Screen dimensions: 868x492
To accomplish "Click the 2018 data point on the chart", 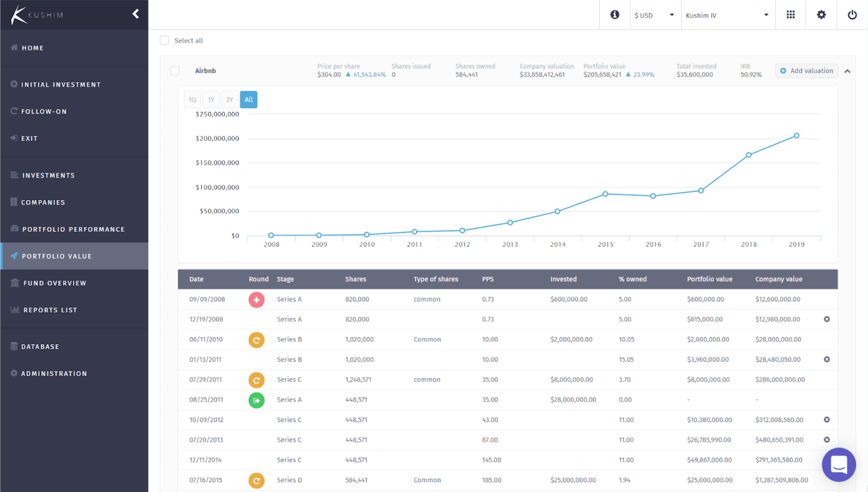I will click(x=748, y=155).
